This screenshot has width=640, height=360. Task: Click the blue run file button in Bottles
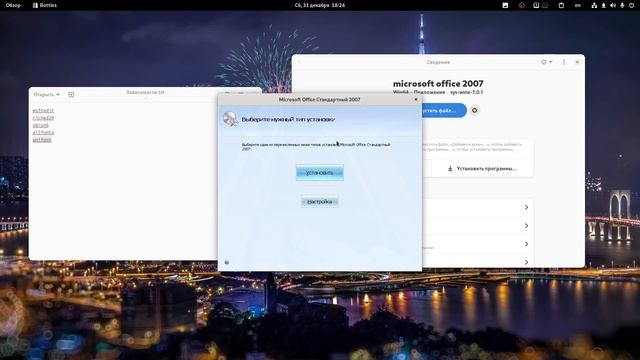[x=444, y=110]
